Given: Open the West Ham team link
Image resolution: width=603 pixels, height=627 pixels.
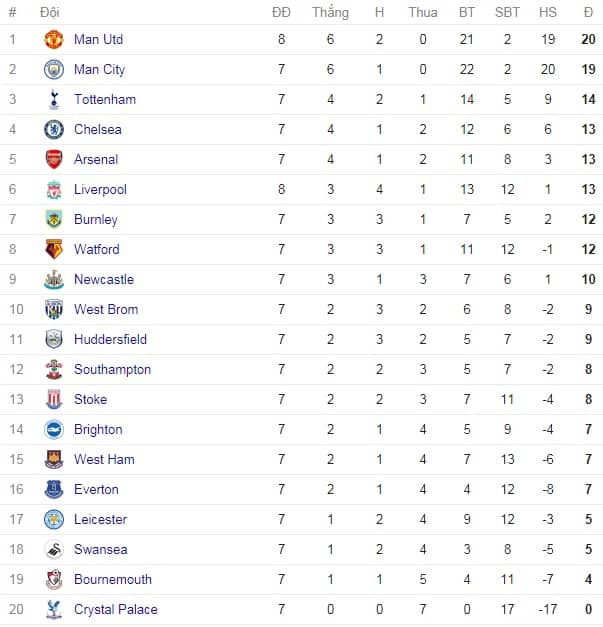Looking at the screenshot, I should click(x=104, y=459).
